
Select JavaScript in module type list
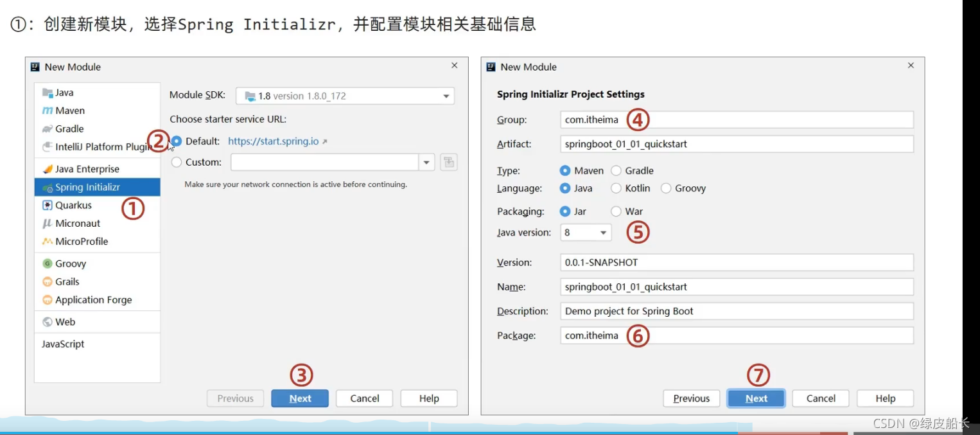click(x=63, y=344)
